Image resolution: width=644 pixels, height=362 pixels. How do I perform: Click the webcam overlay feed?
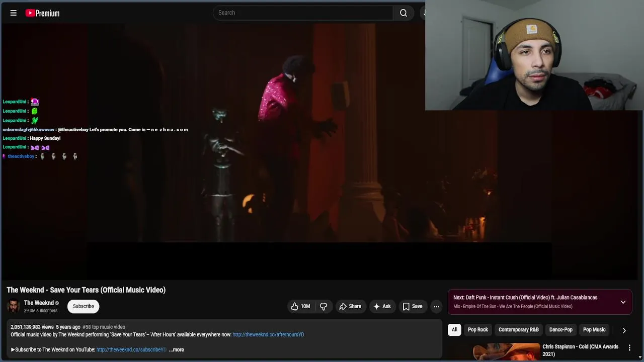[534, 55]
